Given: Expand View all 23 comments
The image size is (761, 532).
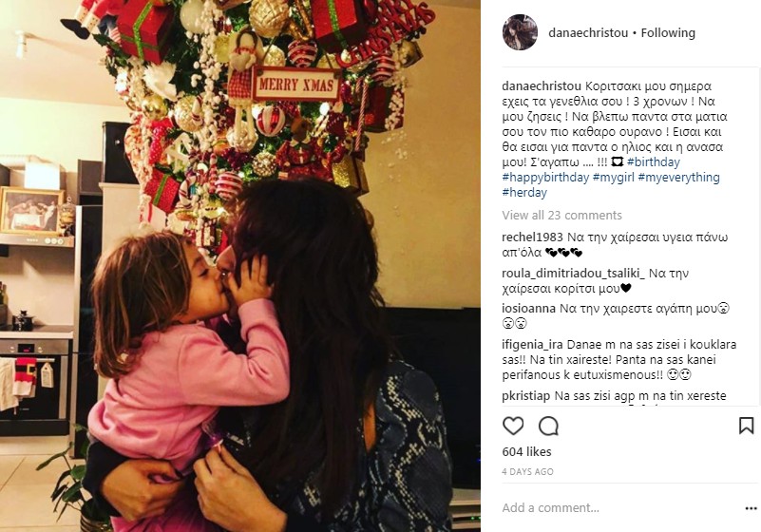Looking at the screenshot, I should tap(561, 215).
